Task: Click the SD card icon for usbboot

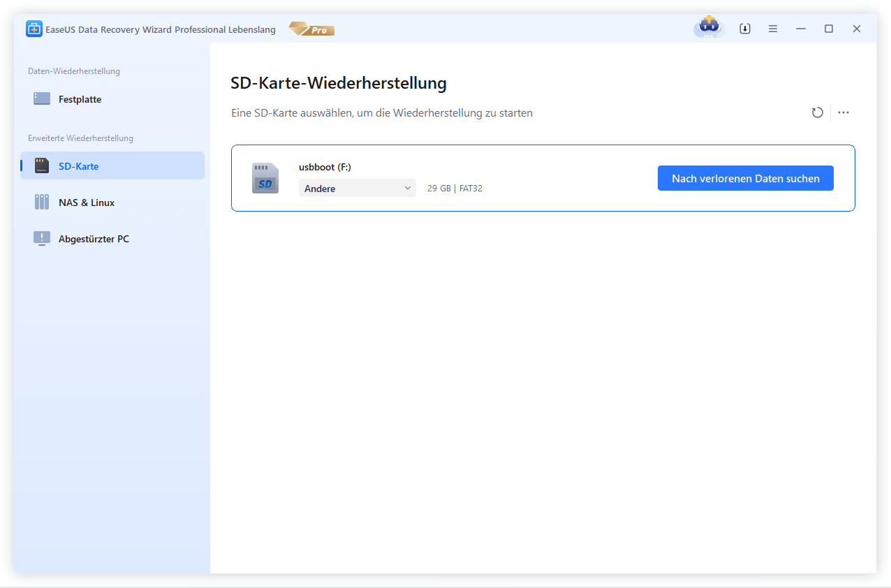Action: [x=265, y=178]
